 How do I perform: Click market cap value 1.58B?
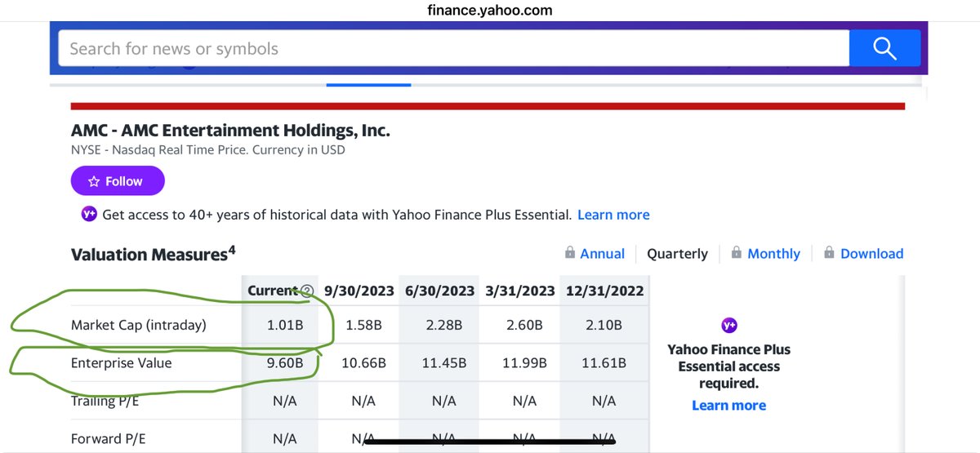click(363, 325)
